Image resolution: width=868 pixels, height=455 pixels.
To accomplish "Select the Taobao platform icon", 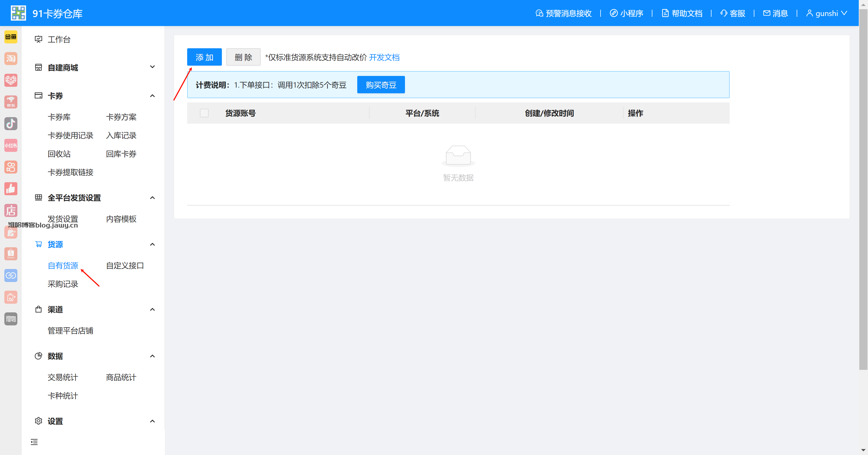I will coord(11,59).
